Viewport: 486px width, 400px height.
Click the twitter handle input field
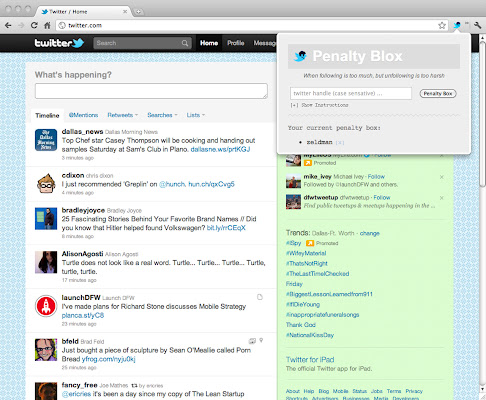click(351, 93)
